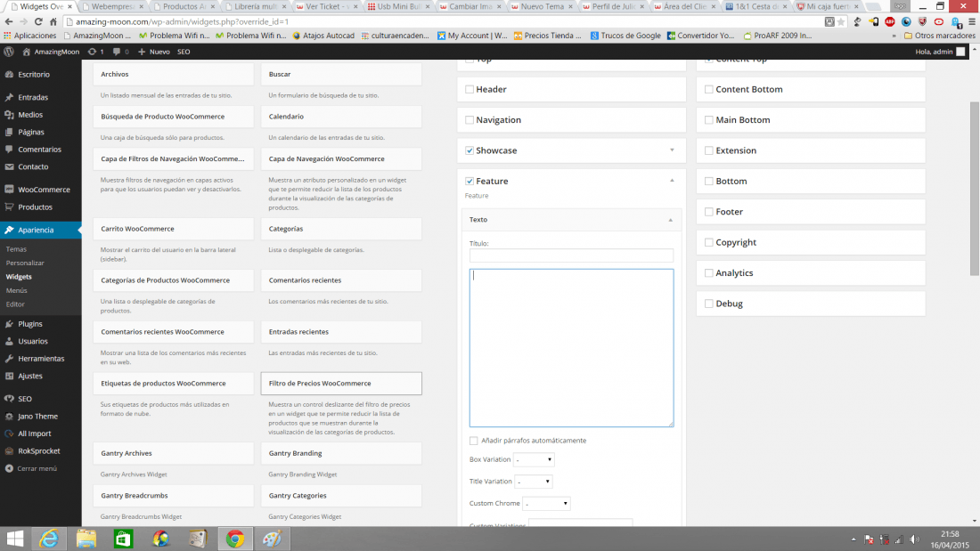Collapse the Texto widget arrow

(x=671, y=220)
